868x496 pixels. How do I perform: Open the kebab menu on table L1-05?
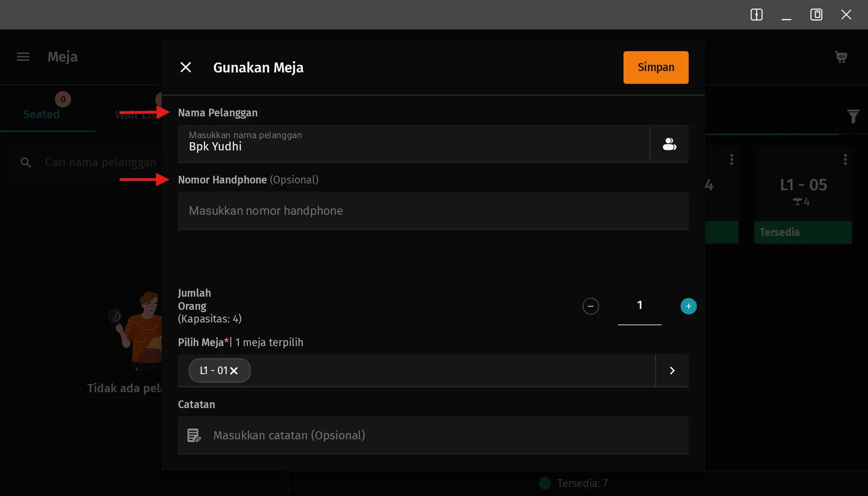click(844, 159)
